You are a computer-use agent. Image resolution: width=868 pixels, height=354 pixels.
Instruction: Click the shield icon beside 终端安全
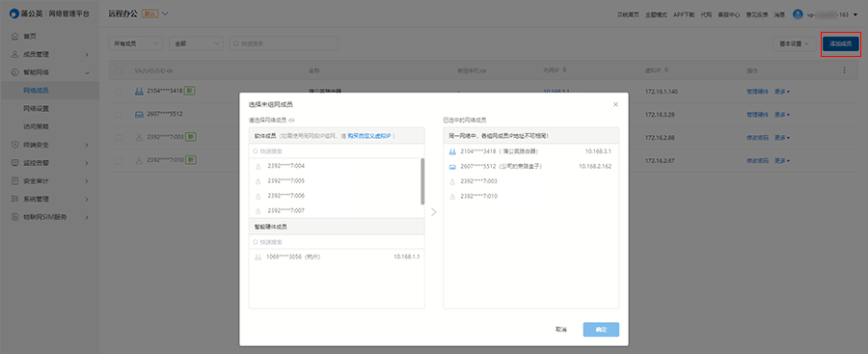point(14,145)
